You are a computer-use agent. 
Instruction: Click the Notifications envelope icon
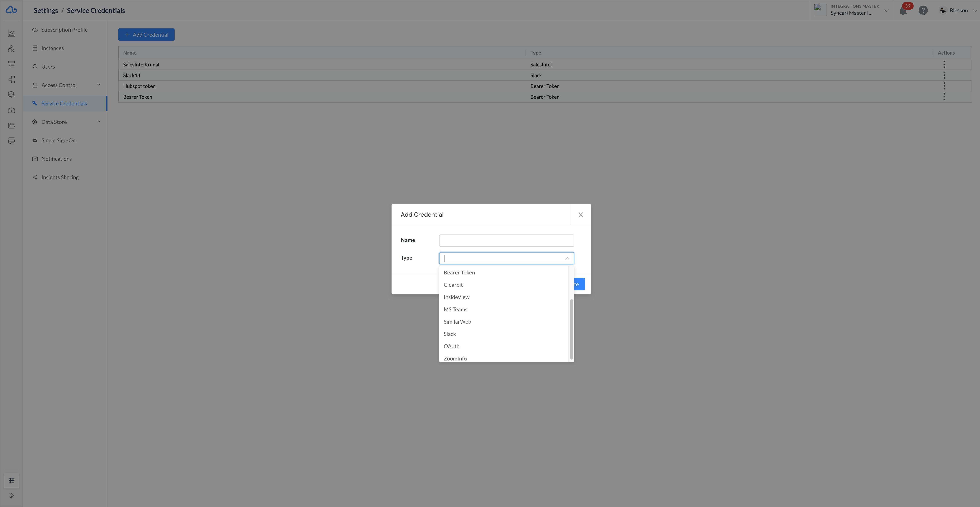[35, 159]
